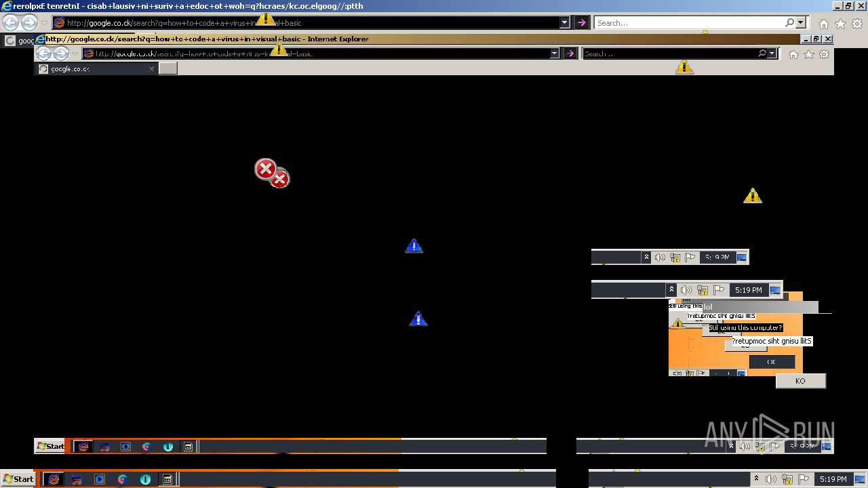
Task: Click the purple Go arrow in nested inner address bar
Action: point(570,54)
